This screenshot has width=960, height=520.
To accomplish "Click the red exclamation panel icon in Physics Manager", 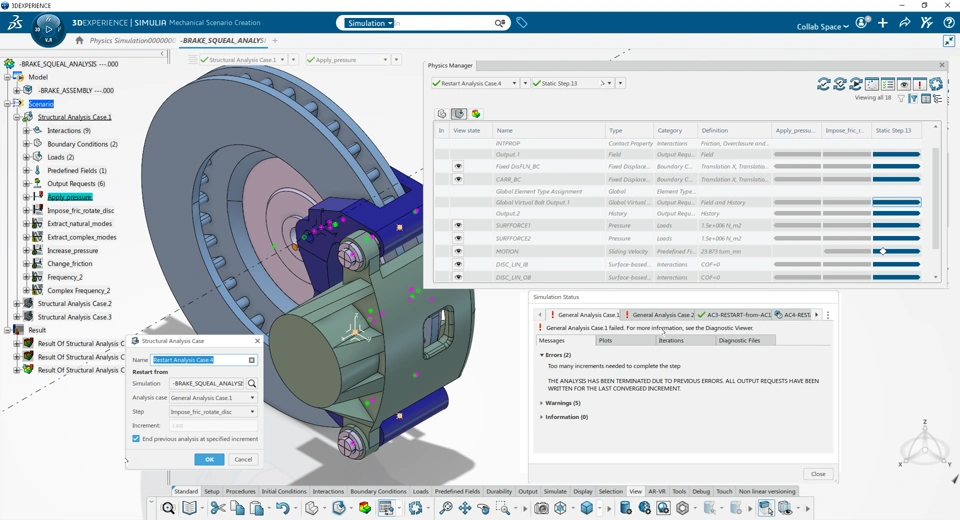I will [920, 84].
